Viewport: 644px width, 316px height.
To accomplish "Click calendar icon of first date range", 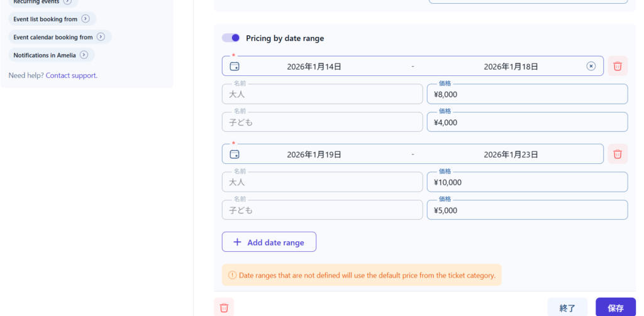I will click(x=235, y=66).
